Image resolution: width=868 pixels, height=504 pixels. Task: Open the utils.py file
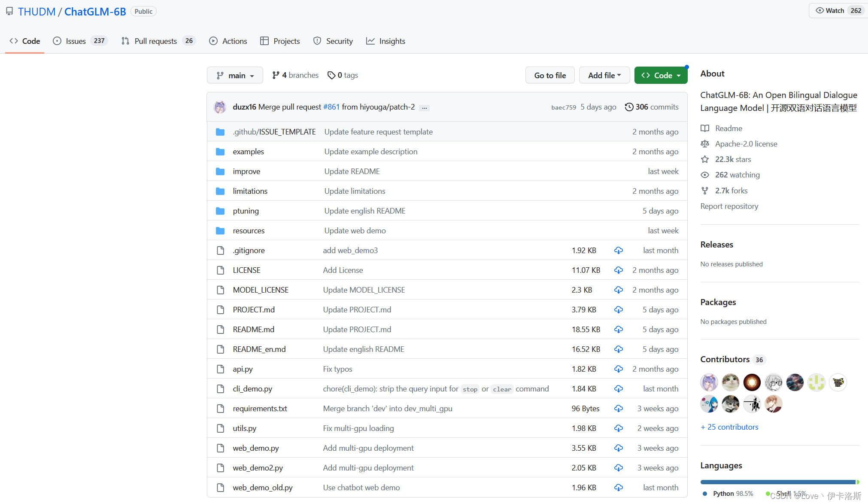(245, 428)
